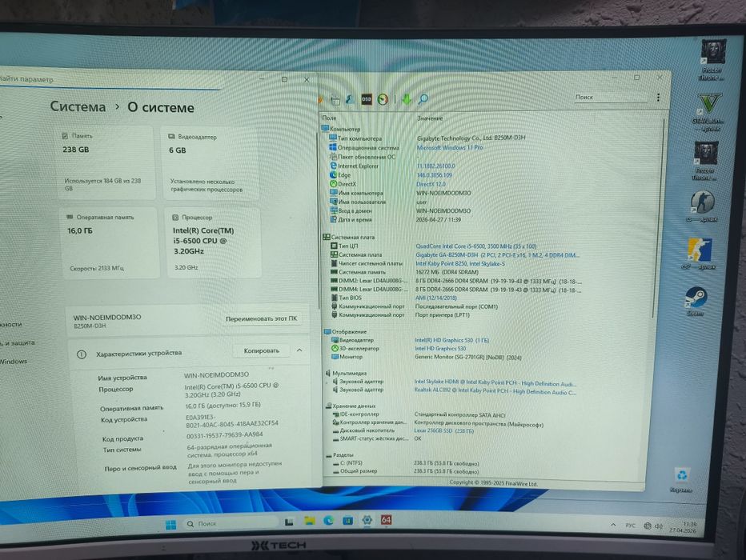Click the green download arrow toolbar icon

[407, 99]
